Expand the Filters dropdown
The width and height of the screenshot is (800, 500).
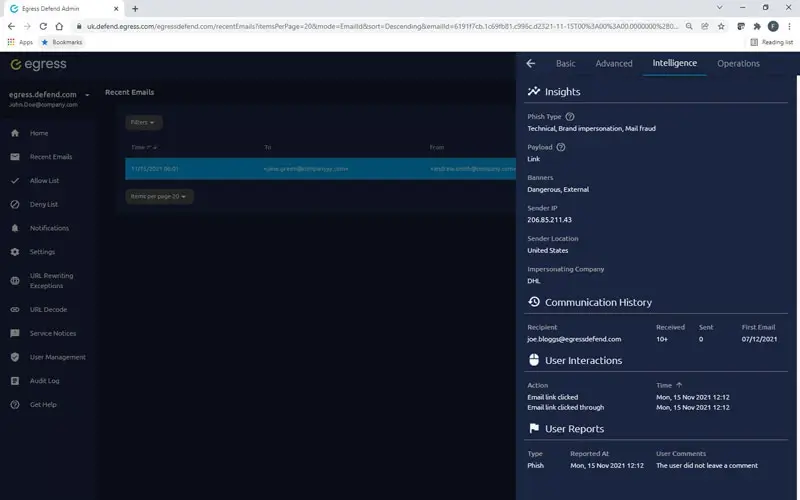pyautogui.click(x=144, y=122)
